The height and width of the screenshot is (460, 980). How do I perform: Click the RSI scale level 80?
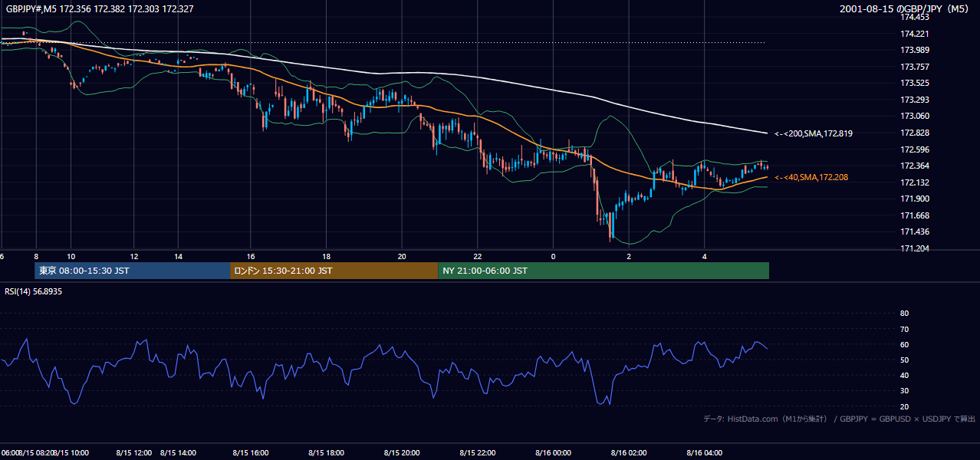point(904,314)
